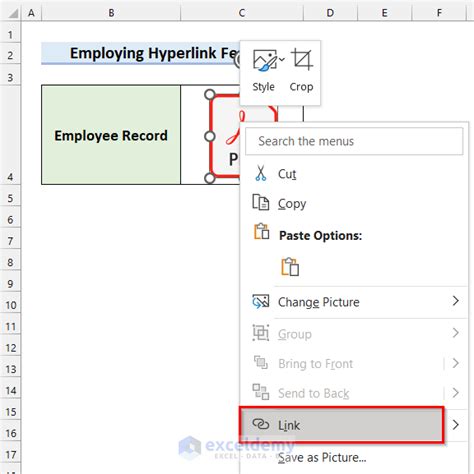Click the bottom-left picture resize handle
The image size is (474, 474).
coord(210,178)
